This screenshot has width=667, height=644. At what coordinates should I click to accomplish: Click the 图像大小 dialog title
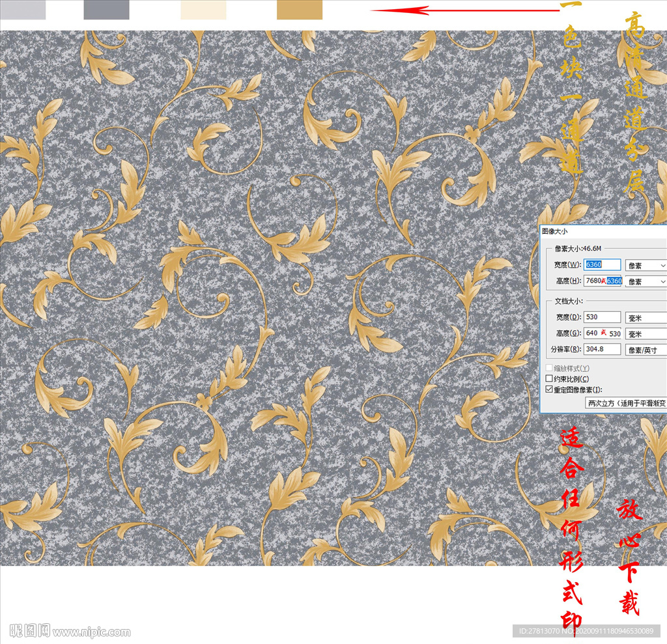(x=554, y=231)
